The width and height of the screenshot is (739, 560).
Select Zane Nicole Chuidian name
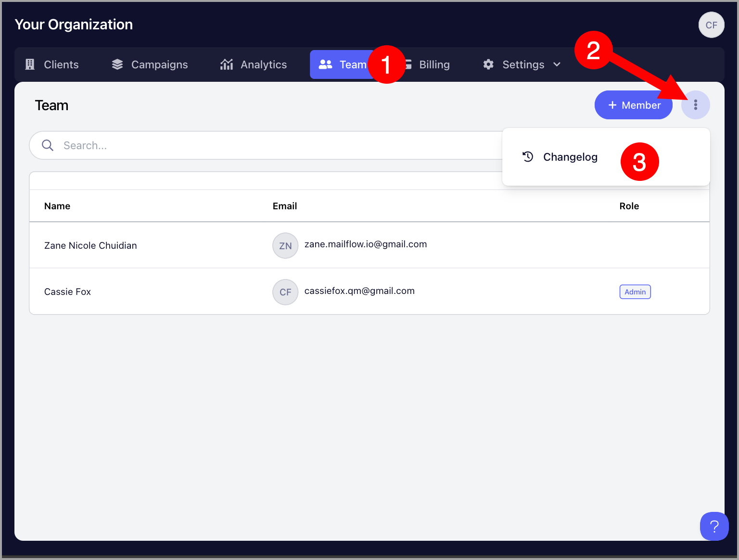tap(90, 245)
